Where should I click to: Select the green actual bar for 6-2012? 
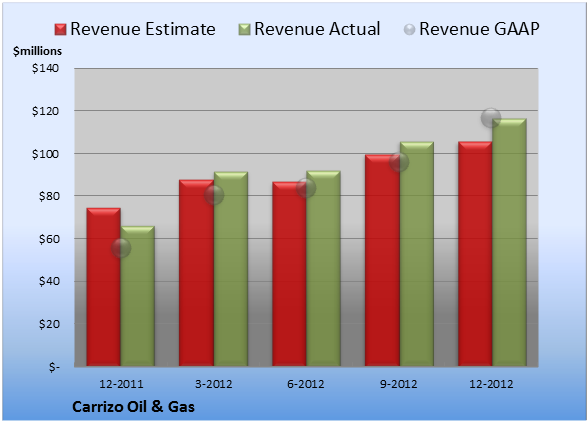coord(323,268)
